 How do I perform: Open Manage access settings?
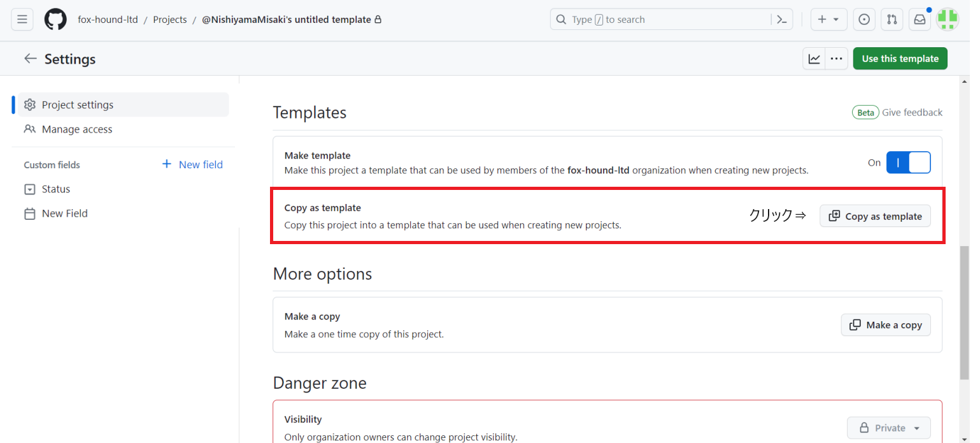[x=75, y=129]
